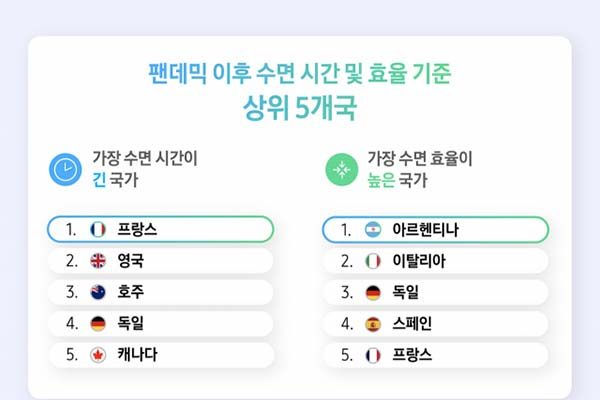Click the 팬데믹 이후 수면 시간 headline
This screenshot has width=600, height=400.
pyautogui.click(x=299, y=73)
